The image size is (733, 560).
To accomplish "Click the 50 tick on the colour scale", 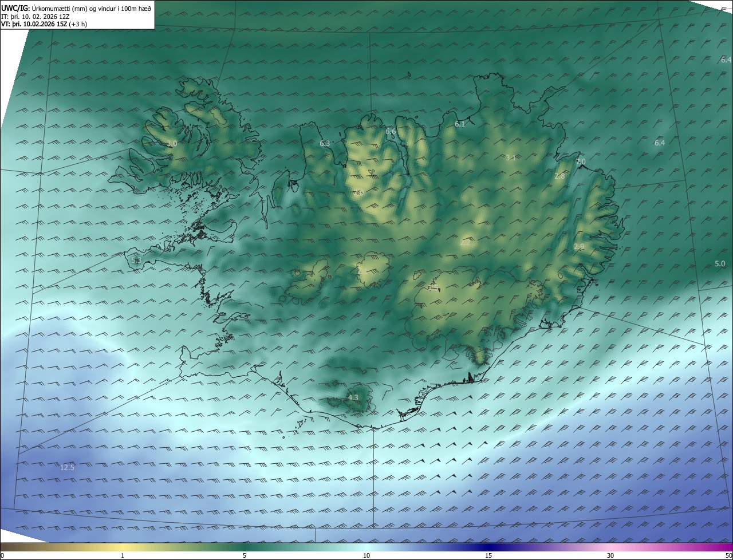I will coord(728,555).
